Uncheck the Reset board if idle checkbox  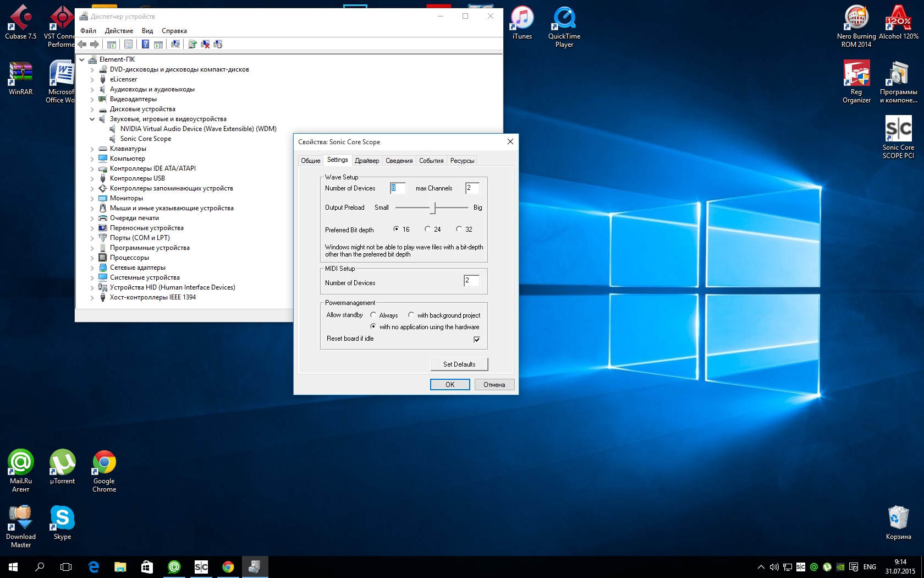tap(477, 339)
